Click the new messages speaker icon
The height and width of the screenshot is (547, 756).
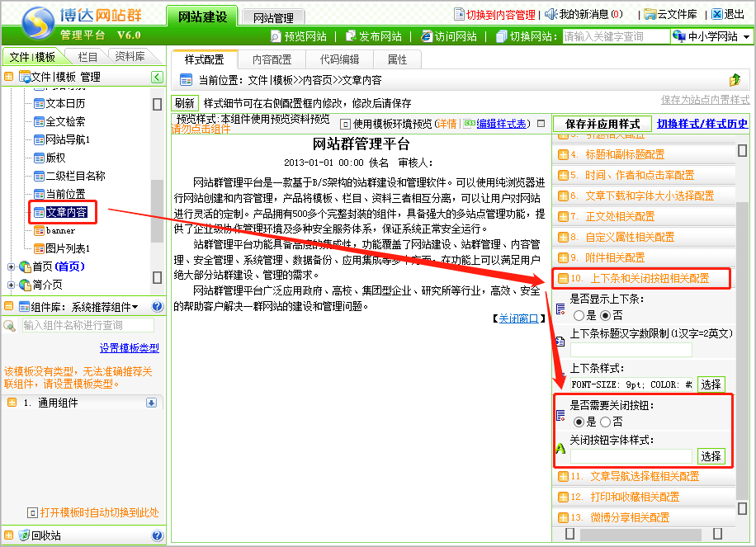551,14
